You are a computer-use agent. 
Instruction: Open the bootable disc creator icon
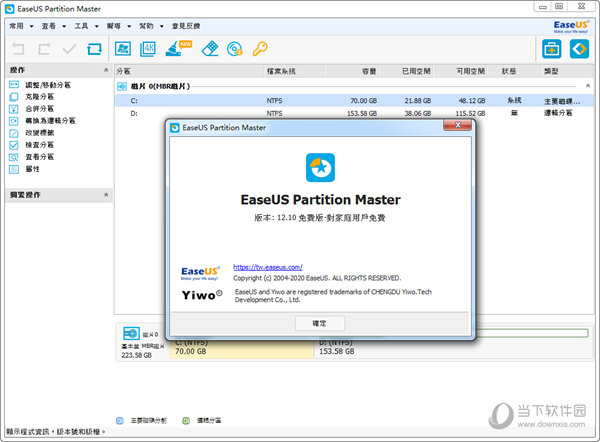235,49
